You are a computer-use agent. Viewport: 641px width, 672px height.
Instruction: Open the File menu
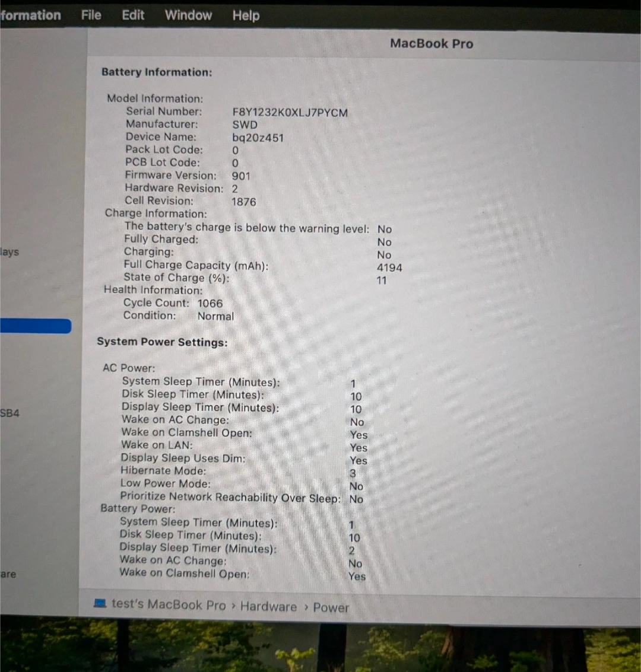pos(91,15)
